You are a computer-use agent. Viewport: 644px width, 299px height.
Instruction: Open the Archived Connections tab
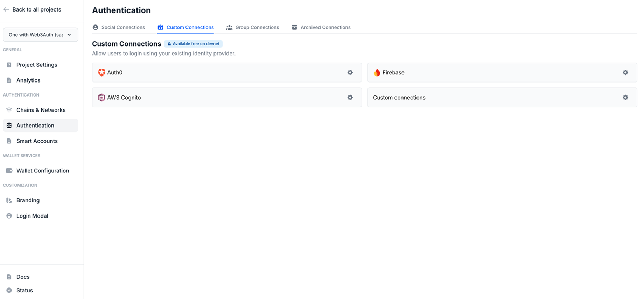(x=321, y=27)
